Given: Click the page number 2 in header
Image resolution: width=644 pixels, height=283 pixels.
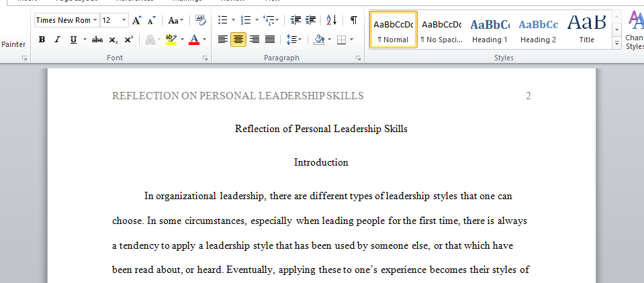Looking at the screenshot, I should pos(528,96).
